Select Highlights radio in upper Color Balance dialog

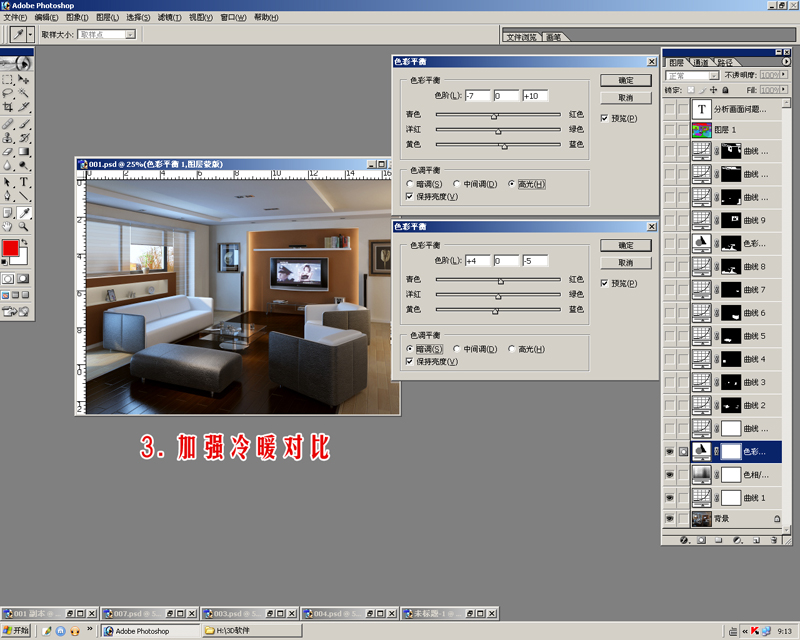[x=511, y=184]
